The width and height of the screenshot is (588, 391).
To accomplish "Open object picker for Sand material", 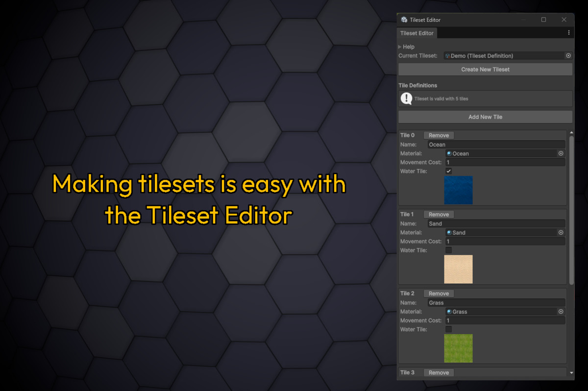I will [x=561, y=233].
